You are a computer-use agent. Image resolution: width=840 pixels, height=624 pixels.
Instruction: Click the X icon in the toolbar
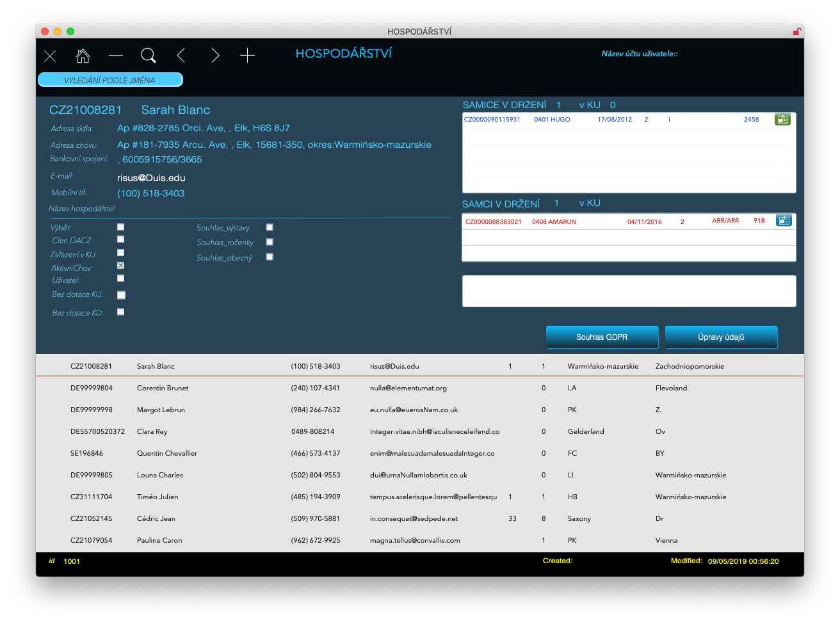50,56
